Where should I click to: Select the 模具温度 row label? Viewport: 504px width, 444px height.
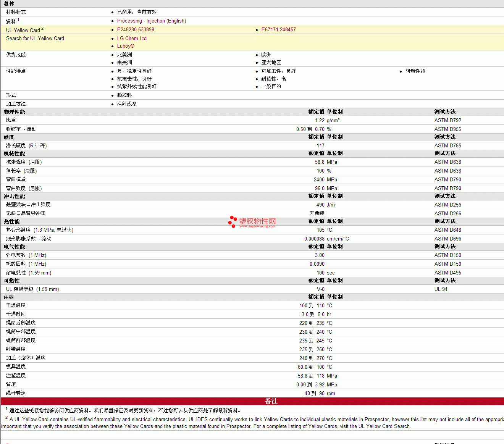click(x=16, y=367)
